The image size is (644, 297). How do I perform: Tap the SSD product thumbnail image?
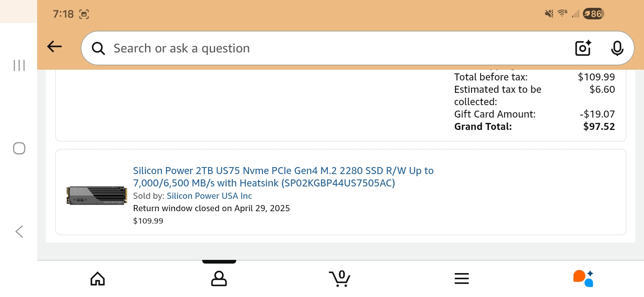coord(96,195)
